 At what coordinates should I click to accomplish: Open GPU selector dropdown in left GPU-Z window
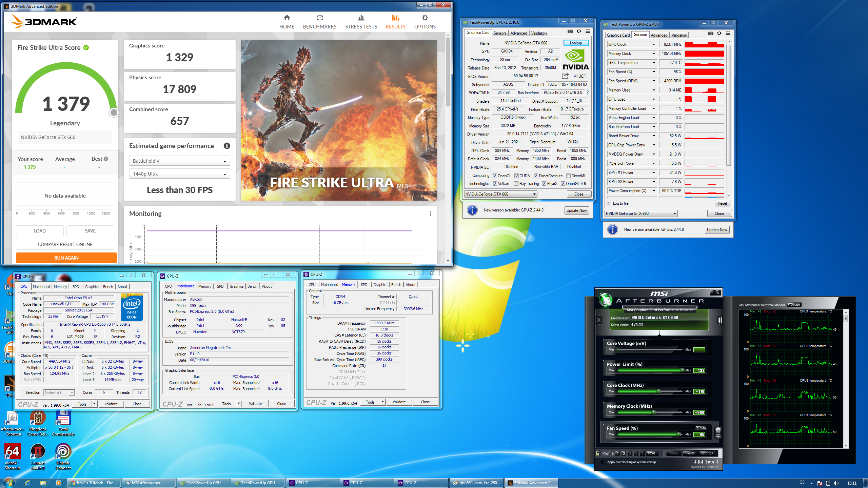point(501,194)
